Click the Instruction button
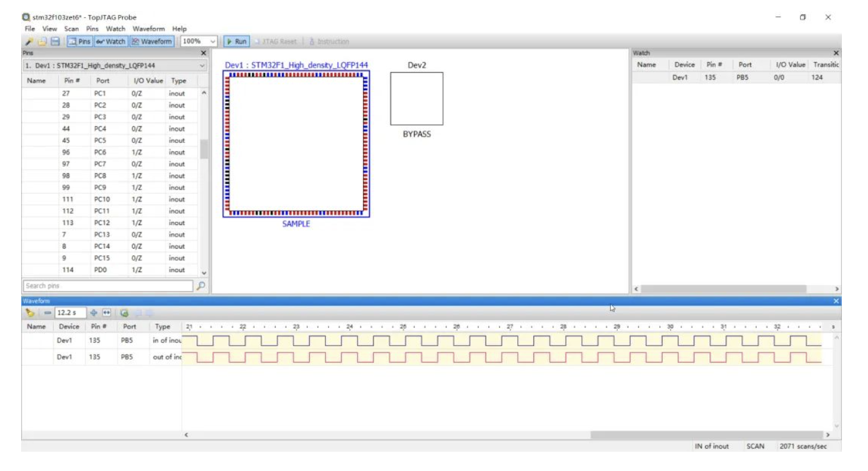The height and width of the screenshot is (471, 868). tap(329, 42)
